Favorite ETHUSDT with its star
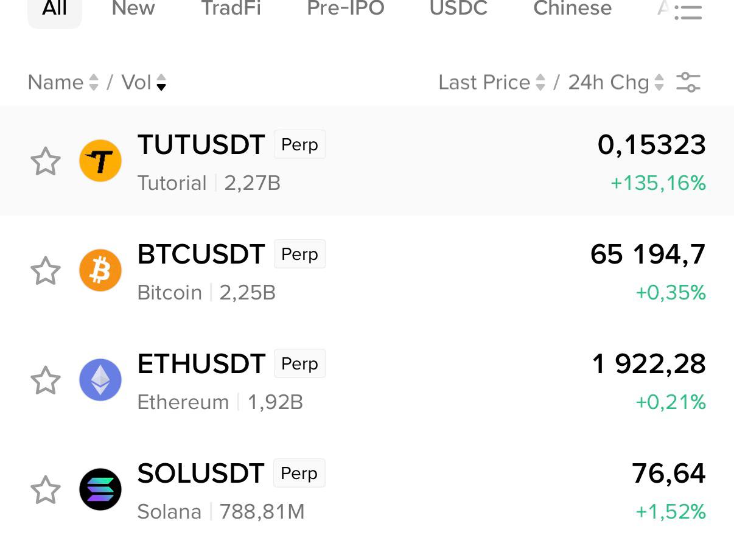 click(46, 380)
